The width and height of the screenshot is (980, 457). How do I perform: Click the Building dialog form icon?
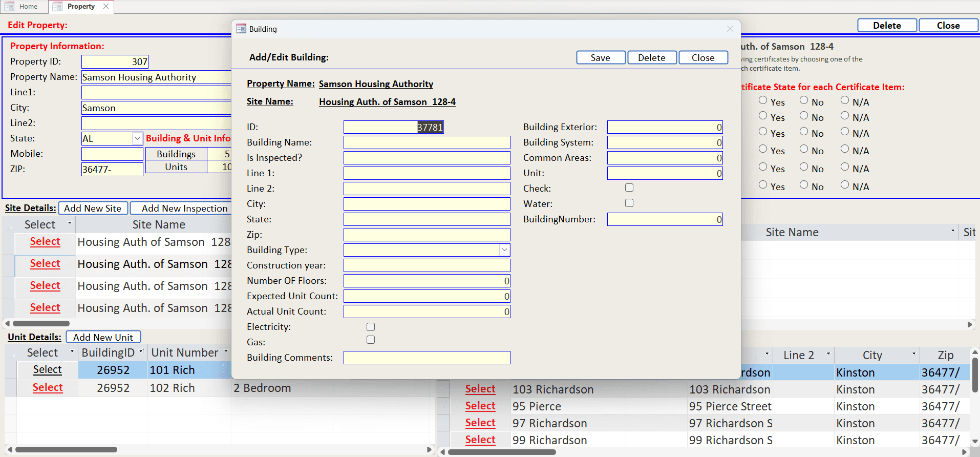[x=241, y=29]
